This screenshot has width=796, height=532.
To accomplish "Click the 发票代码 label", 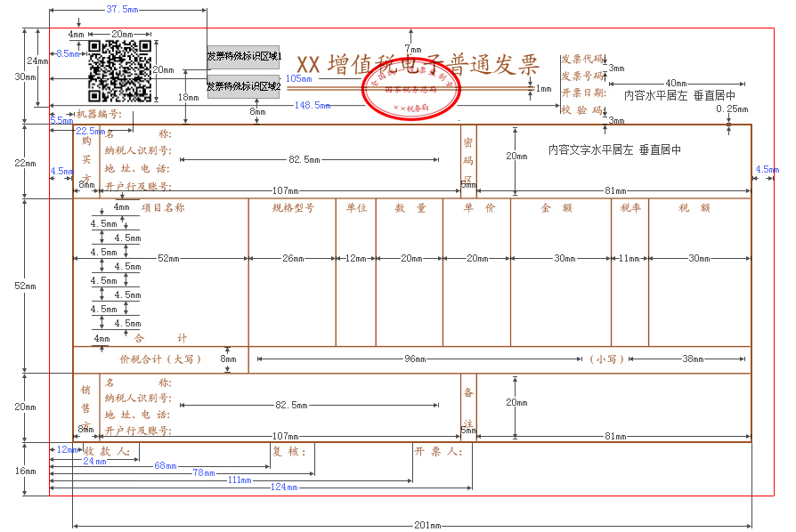I will 581,60.
